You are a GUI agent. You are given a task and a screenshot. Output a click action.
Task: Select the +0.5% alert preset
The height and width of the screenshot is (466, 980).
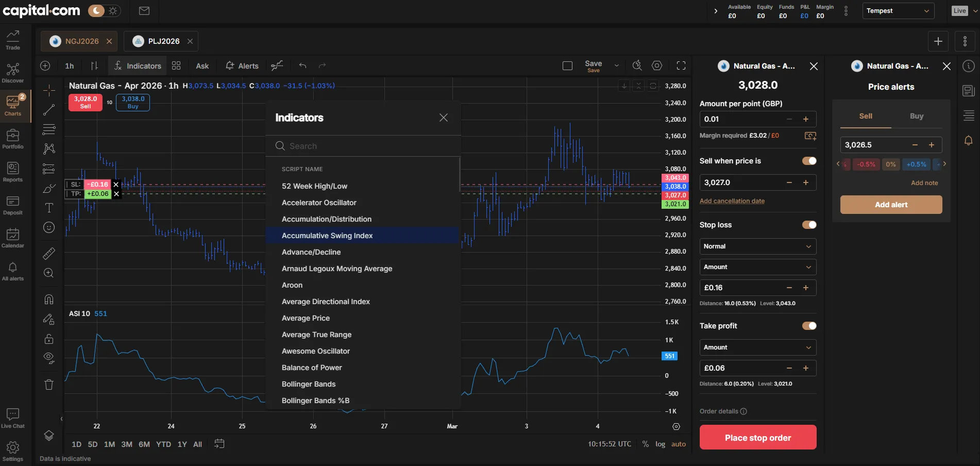point(916,164)
